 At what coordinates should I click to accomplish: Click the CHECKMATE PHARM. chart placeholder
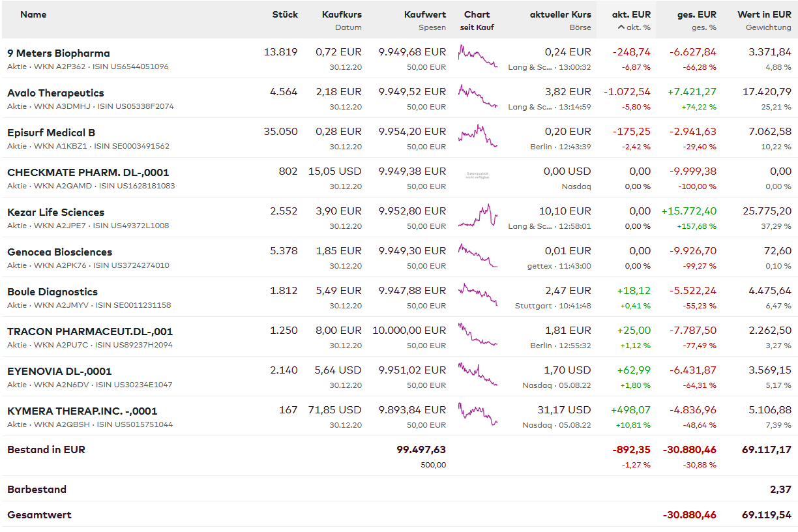pos(477,175)
